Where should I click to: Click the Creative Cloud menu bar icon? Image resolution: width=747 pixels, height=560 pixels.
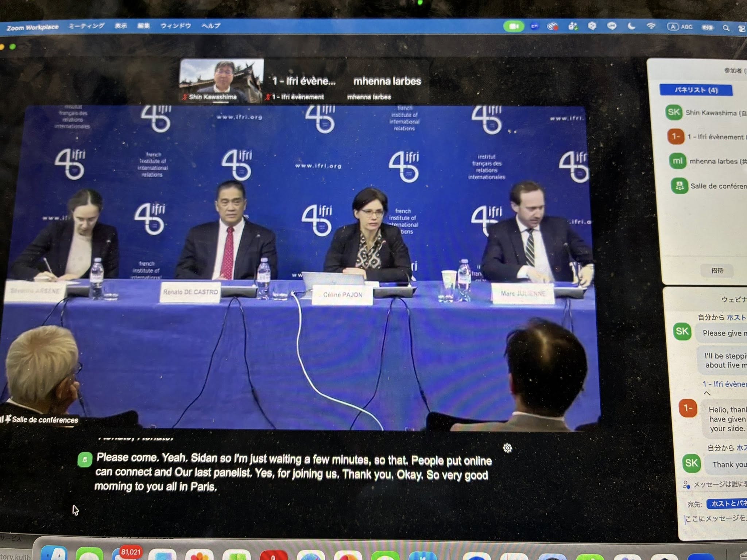[553, 26]
